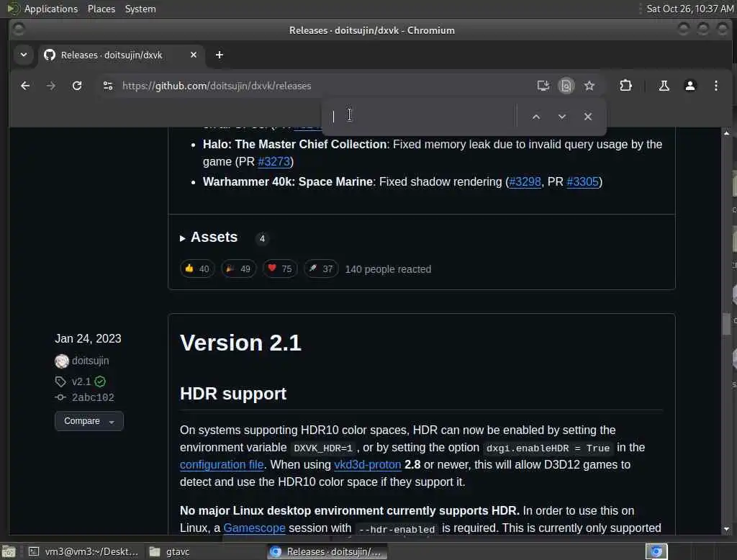Click the Jan 24, 2023 release date
The image size is (737, 560).
88,338
